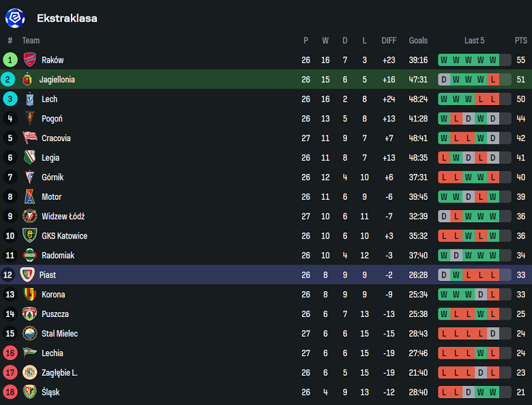Screen dimensions: 532x405
Task: Click the Lech club crest
Action: [29, 100]
